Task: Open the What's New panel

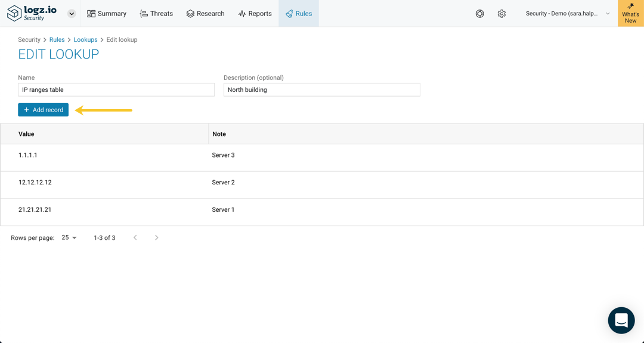Action: click(x=630, y=13)
